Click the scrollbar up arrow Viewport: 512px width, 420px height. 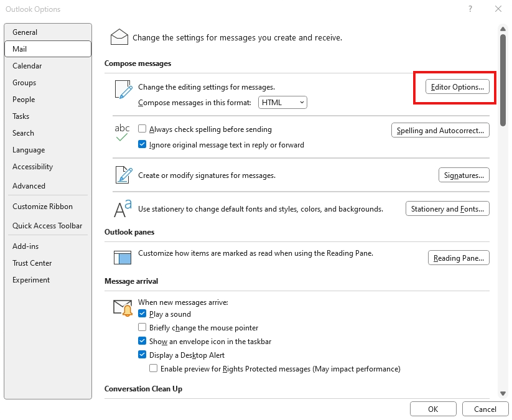pos(503,29)
